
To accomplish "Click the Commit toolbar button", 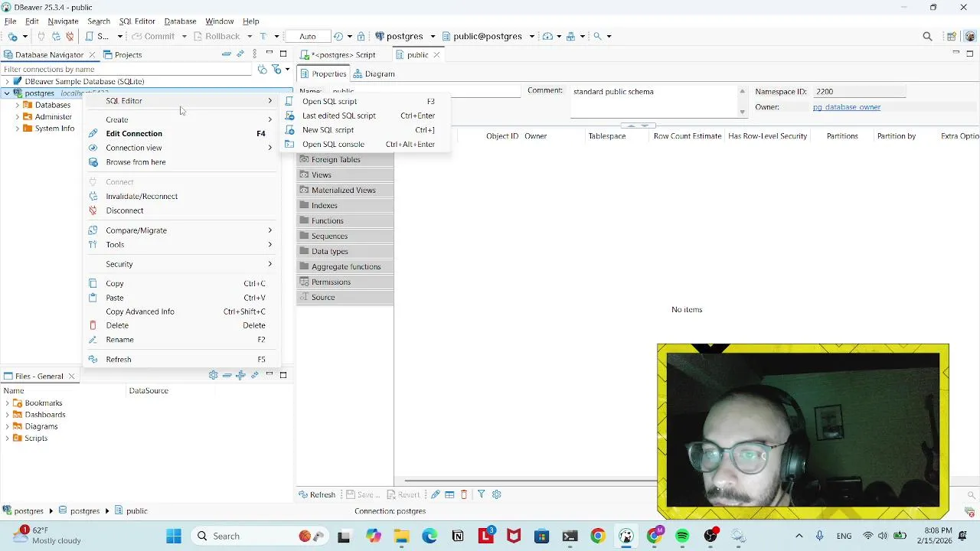I will tap(153, 36).
